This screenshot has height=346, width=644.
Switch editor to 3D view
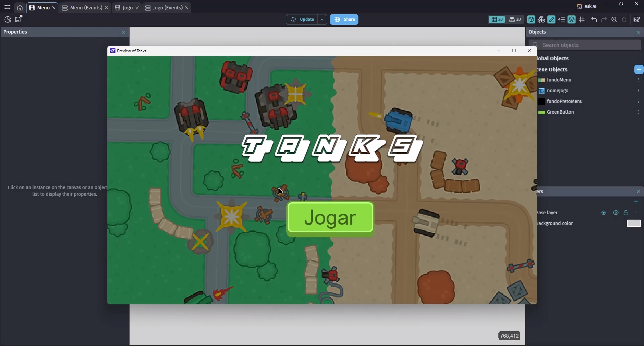pyautogui.click(x=515, y=19)
